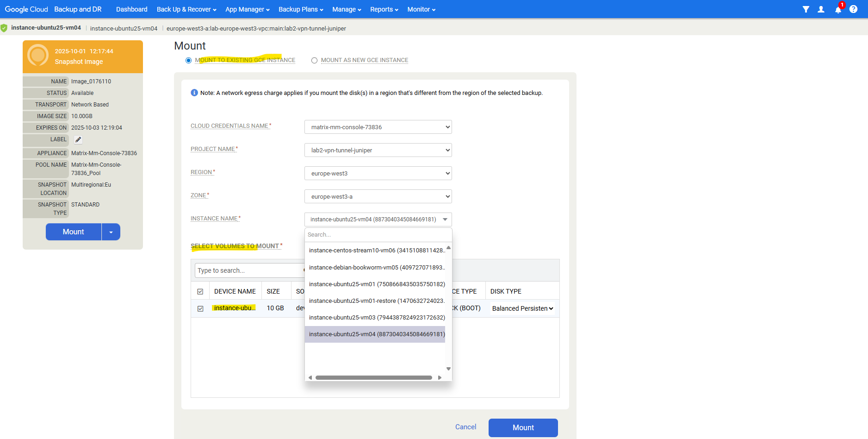
Task: Select Mount as New GCE Instance
Action: click(314, 60)
